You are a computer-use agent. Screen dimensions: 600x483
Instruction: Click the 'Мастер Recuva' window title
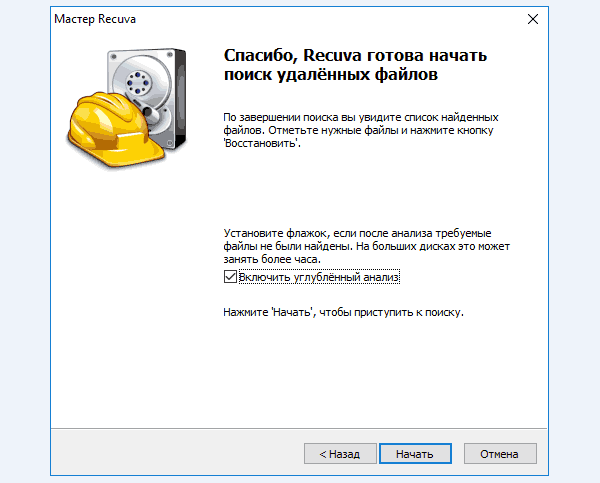95,19
